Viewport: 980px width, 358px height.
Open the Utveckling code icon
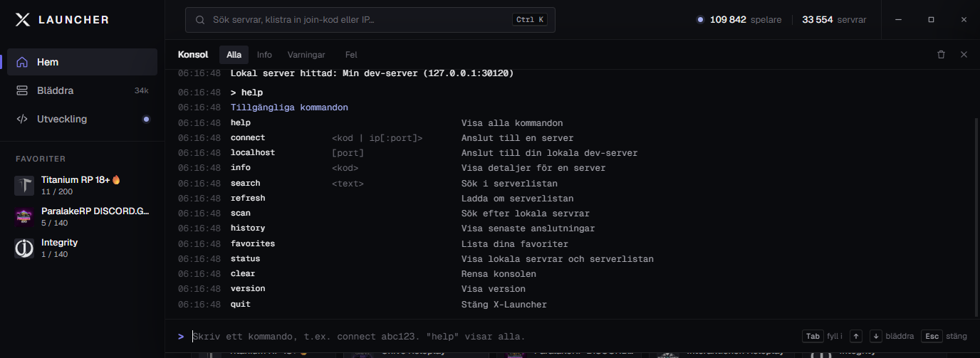click(x=22, y=119)
